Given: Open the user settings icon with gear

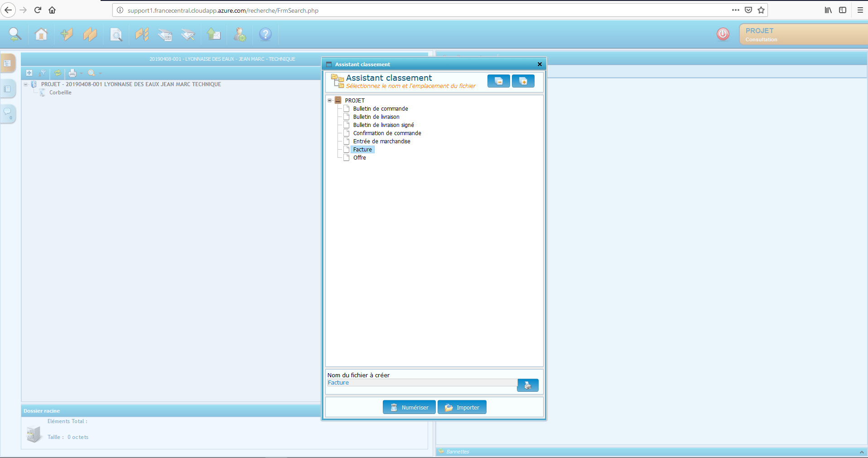Looking at the screenshot, I should click(x=240, y=34).
